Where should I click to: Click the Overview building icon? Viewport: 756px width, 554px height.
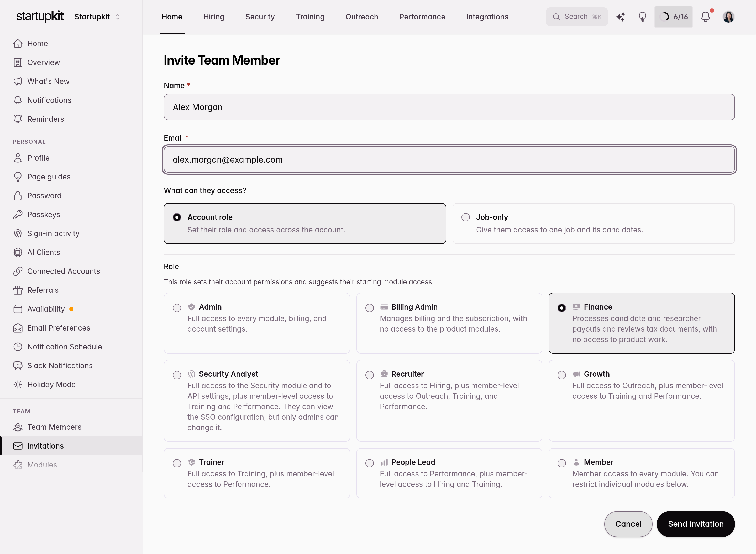click(18, 62)
